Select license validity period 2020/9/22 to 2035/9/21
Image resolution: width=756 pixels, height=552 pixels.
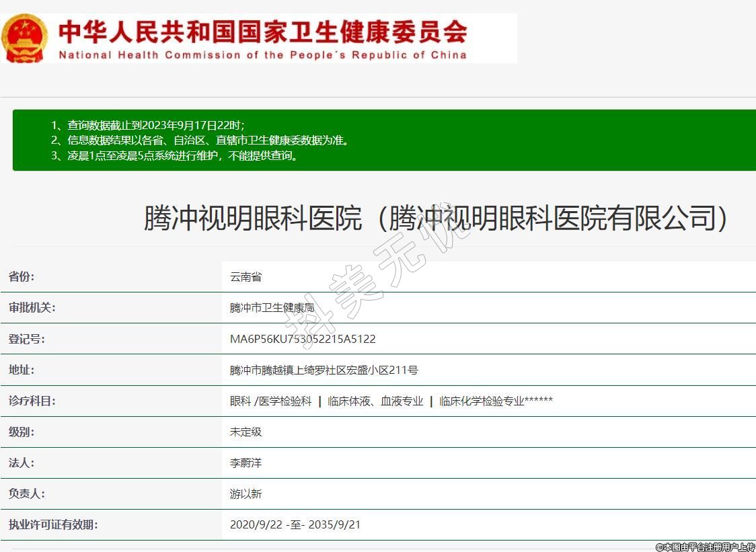click(x=295, y=524)
